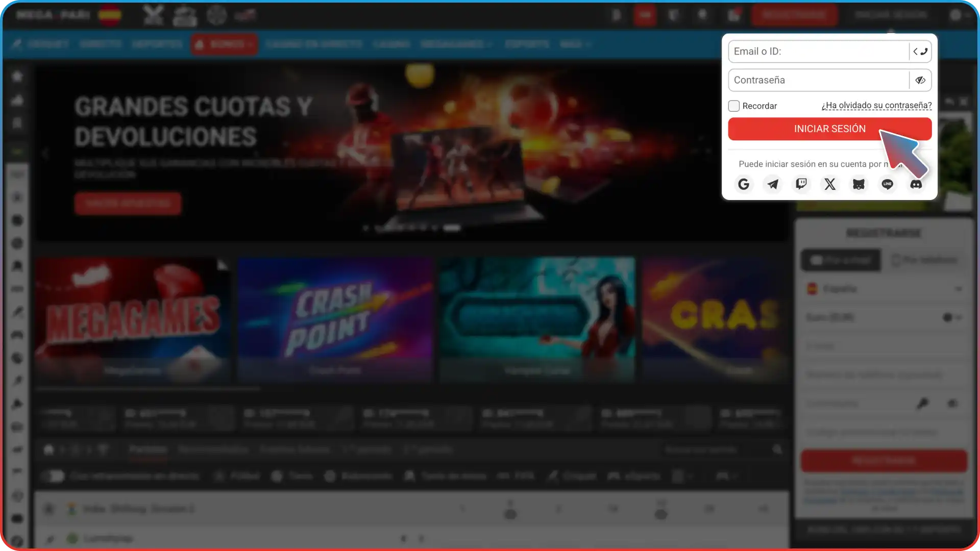980x551 pixels.
Task: Sign in with the Google icon
Action: (x=744, y=184)
